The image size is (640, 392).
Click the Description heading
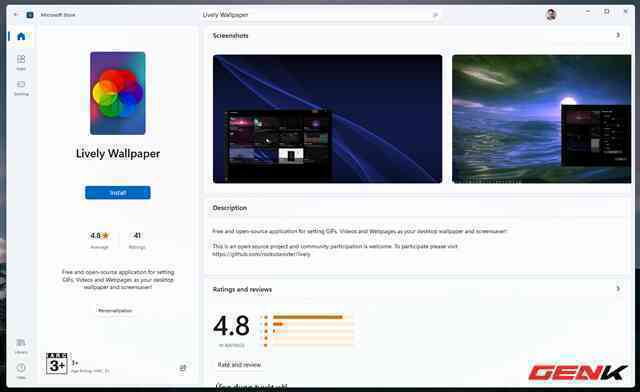click(x=229, y=208)
